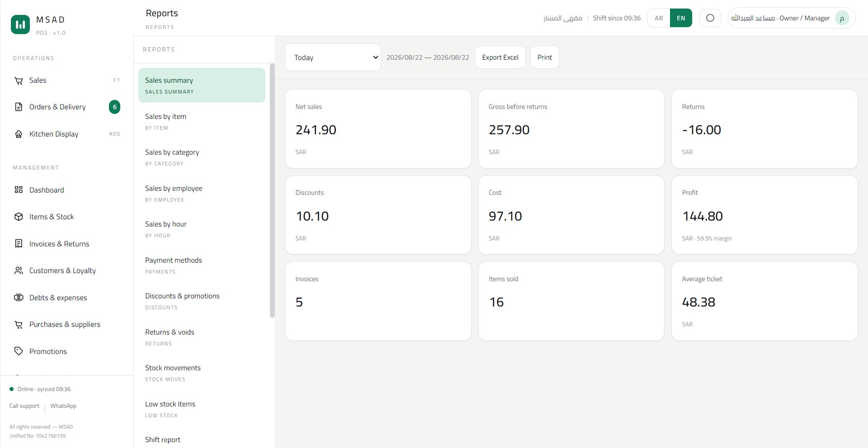Select the Sales summary report

coord(202,85)
